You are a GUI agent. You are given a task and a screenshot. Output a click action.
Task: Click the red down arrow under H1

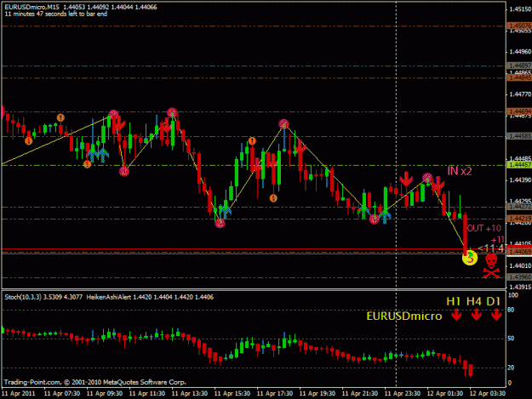pos(457,315)
